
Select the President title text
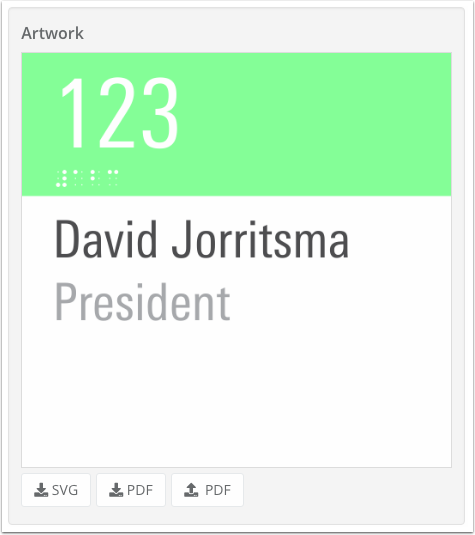(143, 302)
